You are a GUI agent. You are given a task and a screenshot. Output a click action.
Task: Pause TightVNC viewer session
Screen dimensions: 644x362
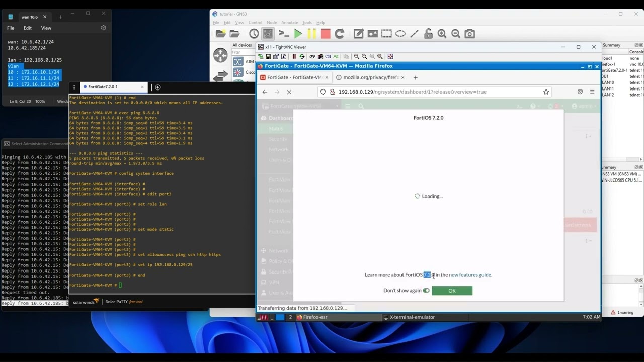click(294, 56)
